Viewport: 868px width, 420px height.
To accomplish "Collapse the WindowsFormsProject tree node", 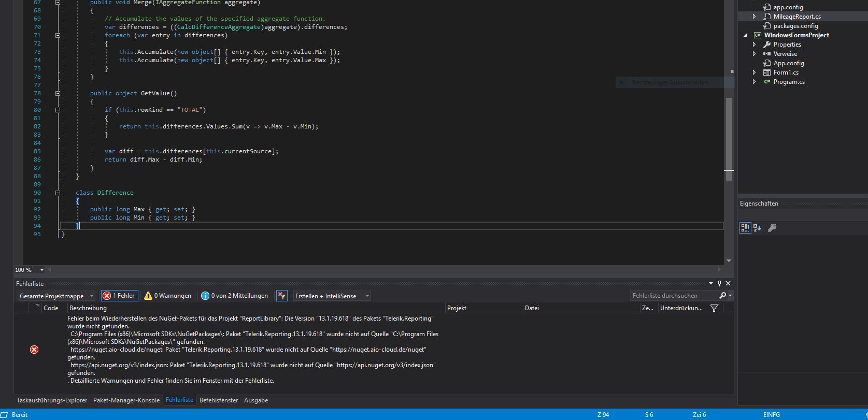I will [745, 35].
